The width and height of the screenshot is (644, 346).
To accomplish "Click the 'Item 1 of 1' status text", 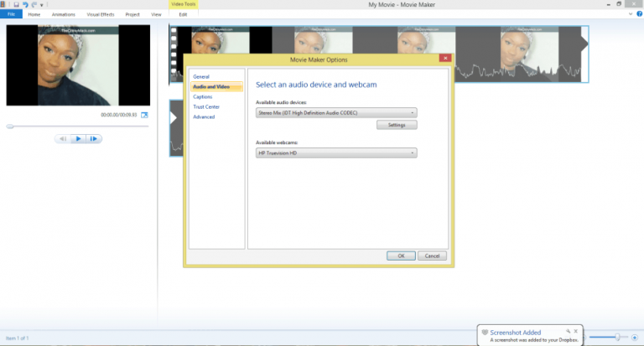I will [x=18, y=338].
